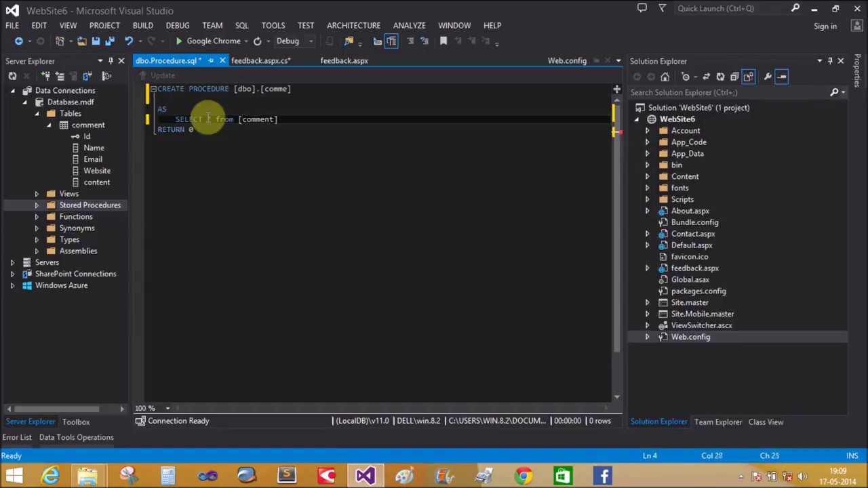
Task: Click the Search Solution Explorer field
Action: [x=729, y=92]
